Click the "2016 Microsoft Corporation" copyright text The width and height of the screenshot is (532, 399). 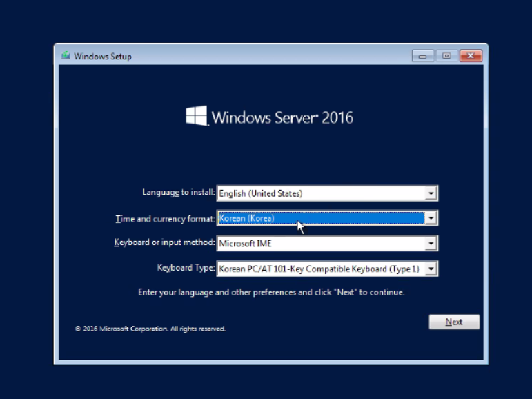150,329
